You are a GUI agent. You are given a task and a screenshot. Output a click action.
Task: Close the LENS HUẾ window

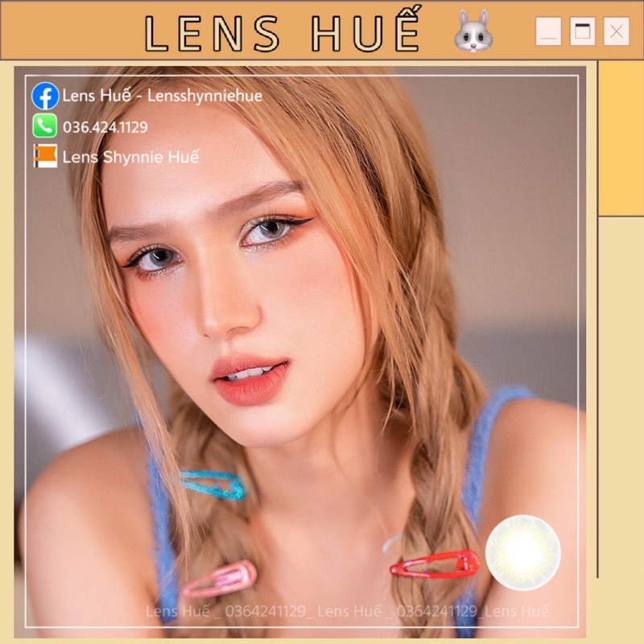click(617, 31)
